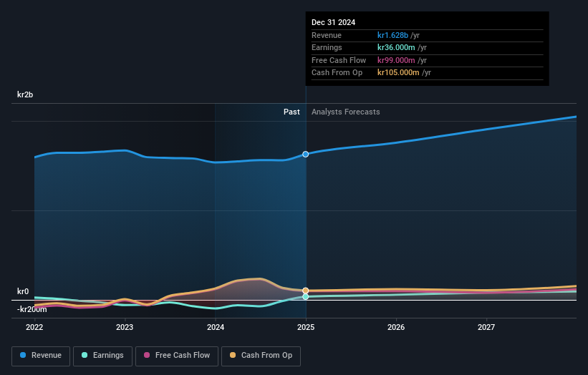Click the revenue value kr1.628b
The width and height of the screenshot is (588, 375).
point(392,35)
